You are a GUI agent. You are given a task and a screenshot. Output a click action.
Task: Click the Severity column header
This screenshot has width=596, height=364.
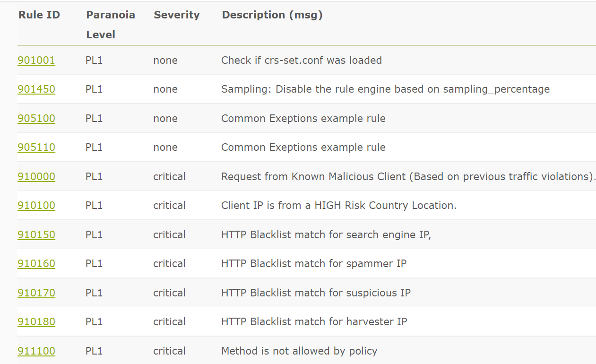177,15
